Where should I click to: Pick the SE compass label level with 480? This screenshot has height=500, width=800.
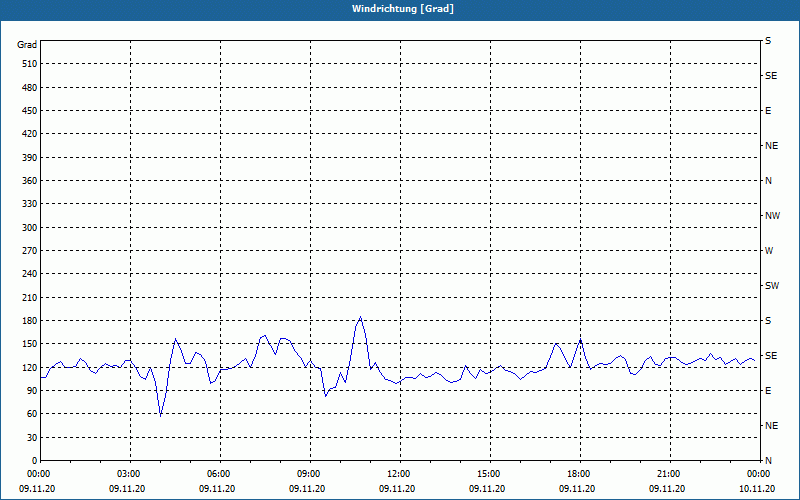[771, 76]
